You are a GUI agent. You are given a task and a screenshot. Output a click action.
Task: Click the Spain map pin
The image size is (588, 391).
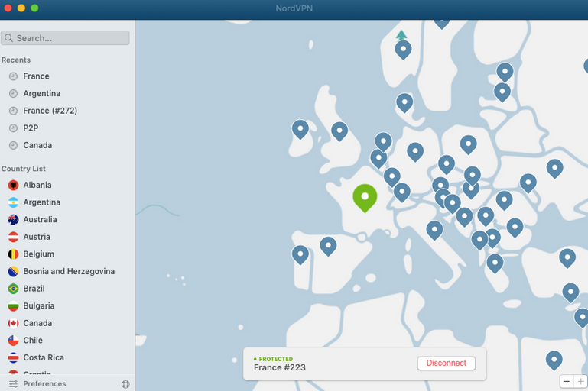coord(328,246)
